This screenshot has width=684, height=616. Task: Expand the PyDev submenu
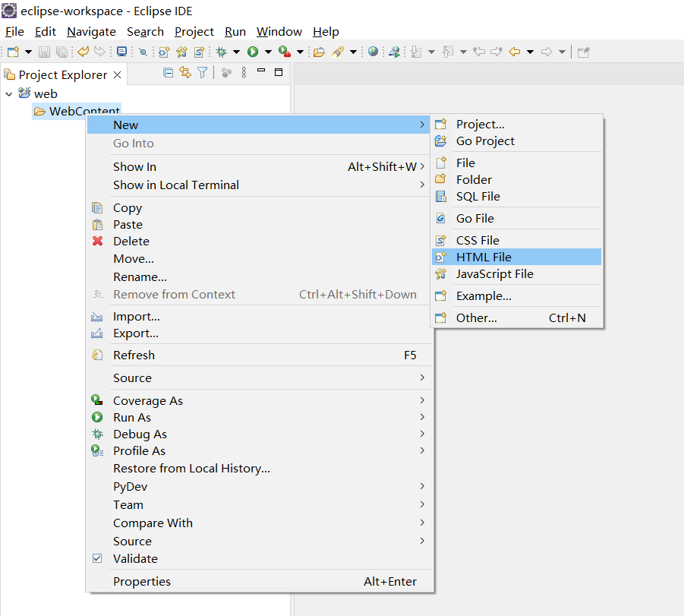pyautogui.click(x=260, y=486)
